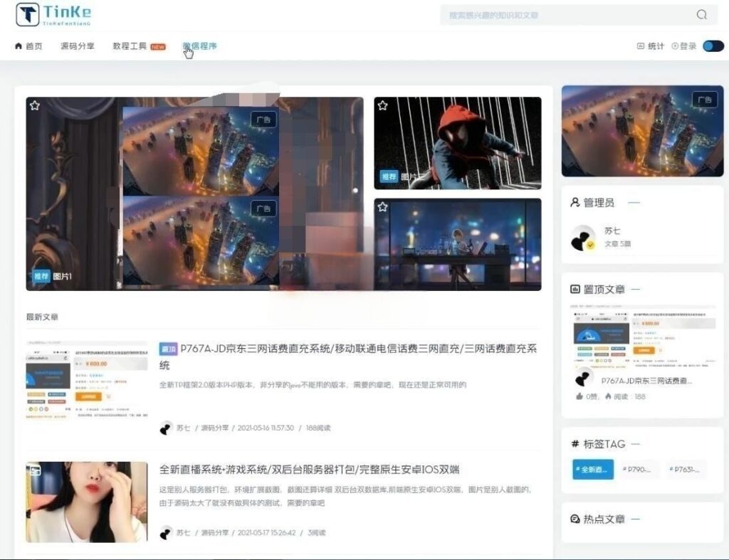Open the 统计 statistics link
Image resolution: width=729 pixels, height=560 pixels.
click(651, 46)
